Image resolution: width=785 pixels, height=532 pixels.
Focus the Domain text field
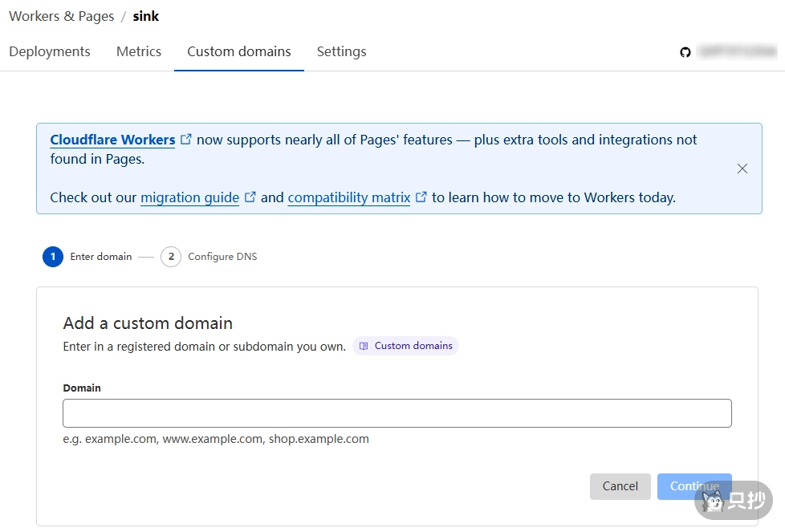pyautogui.click(x=397, y=413)
